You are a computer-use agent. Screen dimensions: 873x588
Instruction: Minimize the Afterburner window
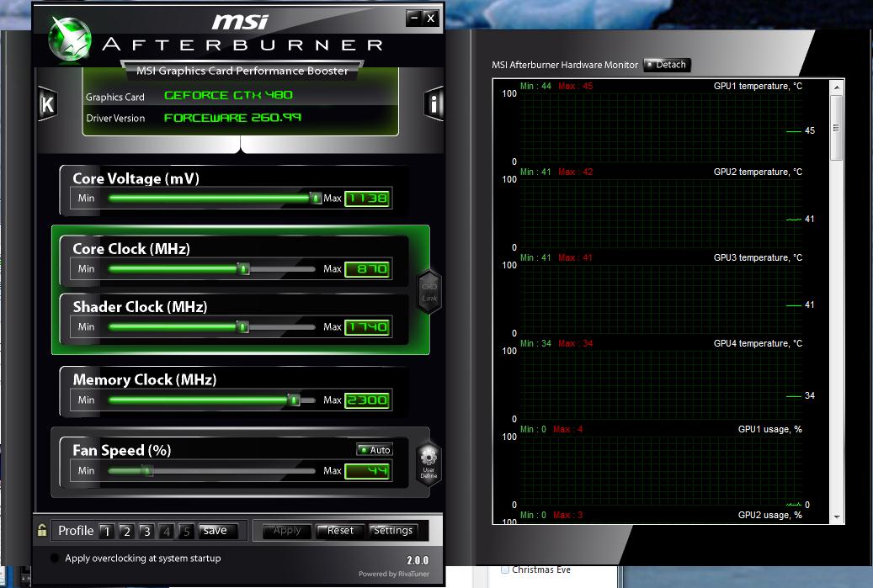tap(413, 19)
